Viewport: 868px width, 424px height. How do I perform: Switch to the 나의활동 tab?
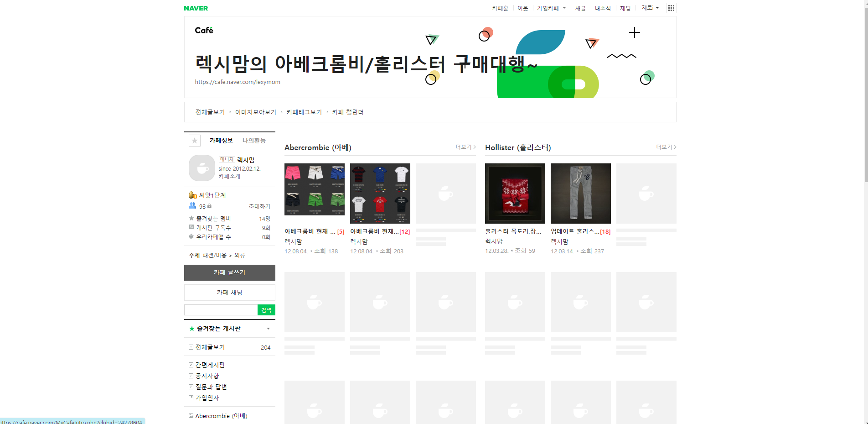click(x=254, y=141)
